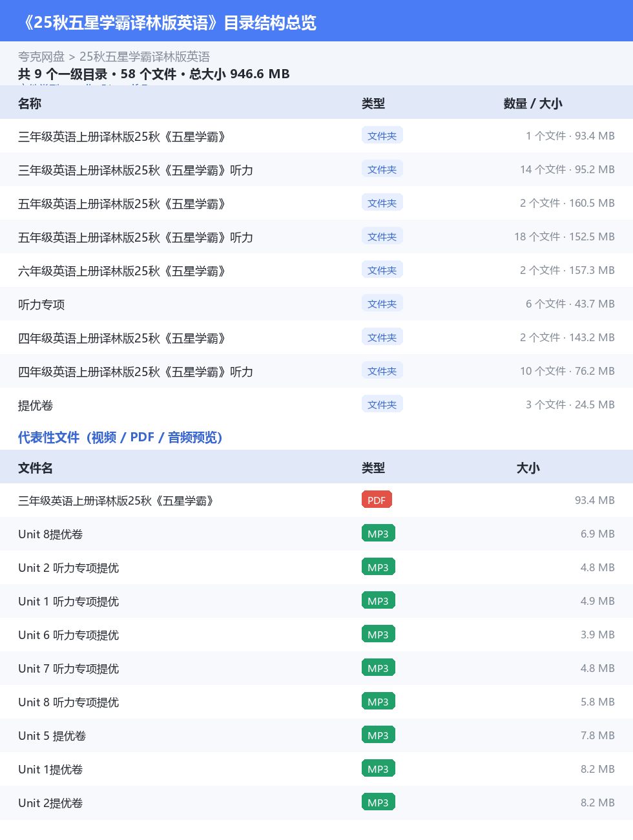This screenshot has height=840, width=633.
Task: Select the 18 个文件 · 152.5 MB cell
Action: (x=565, y=236)
